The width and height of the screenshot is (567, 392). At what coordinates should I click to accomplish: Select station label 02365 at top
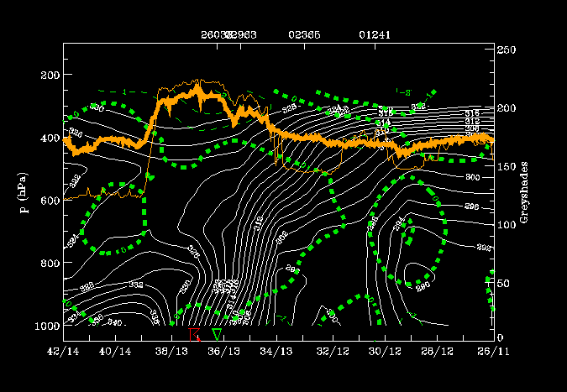(x=303, y=35)
